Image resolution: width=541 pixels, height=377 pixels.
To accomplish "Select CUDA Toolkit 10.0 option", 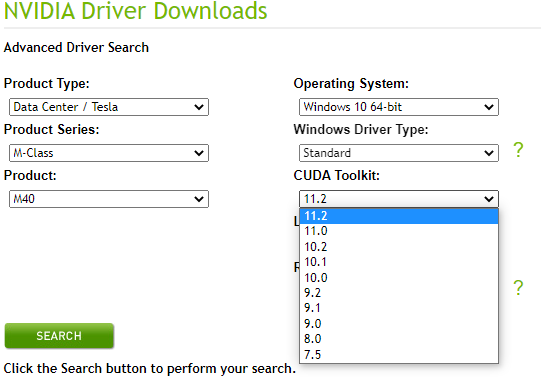I will coord(399,278).
